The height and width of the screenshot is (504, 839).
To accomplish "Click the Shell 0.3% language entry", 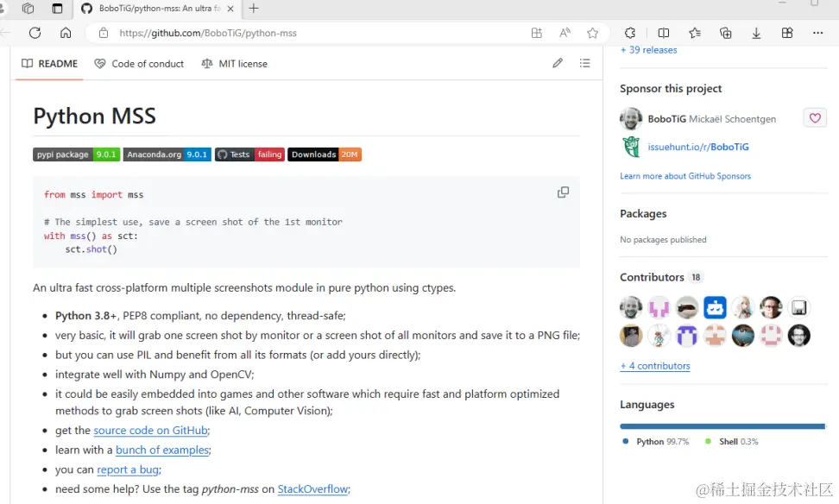I will pos(732,441).
